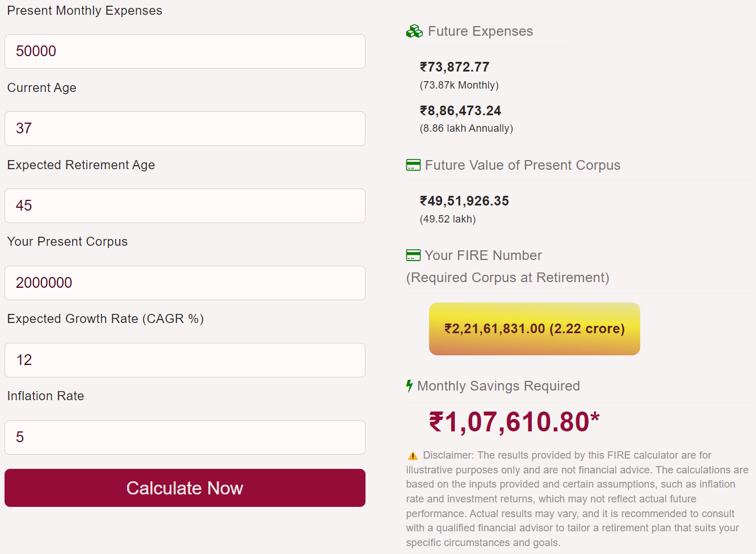Click the lightning bolt beside Monthly Savings Required

click(x=410, y=386)
